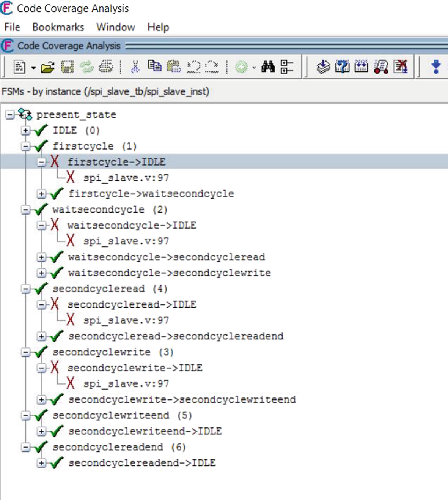The width and height of the screenshot is (448, 500).
Task: Click the application logo in title bar
Action: (6, 8)
